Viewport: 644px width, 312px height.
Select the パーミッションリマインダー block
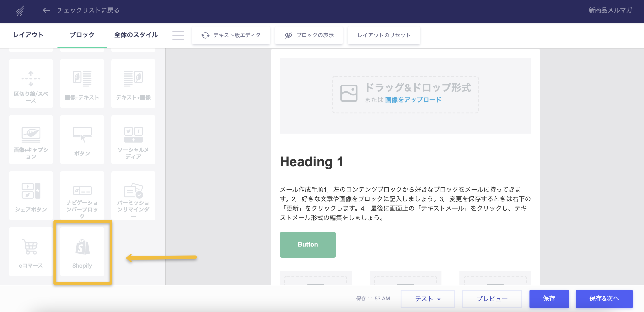pos(133,195)
